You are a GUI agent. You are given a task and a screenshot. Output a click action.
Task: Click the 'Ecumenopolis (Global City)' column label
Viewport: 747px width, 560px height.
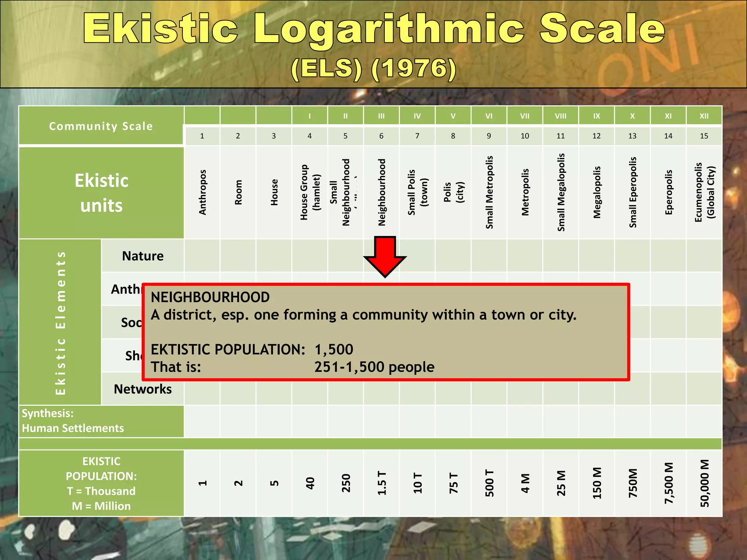[x=705, y=192]
